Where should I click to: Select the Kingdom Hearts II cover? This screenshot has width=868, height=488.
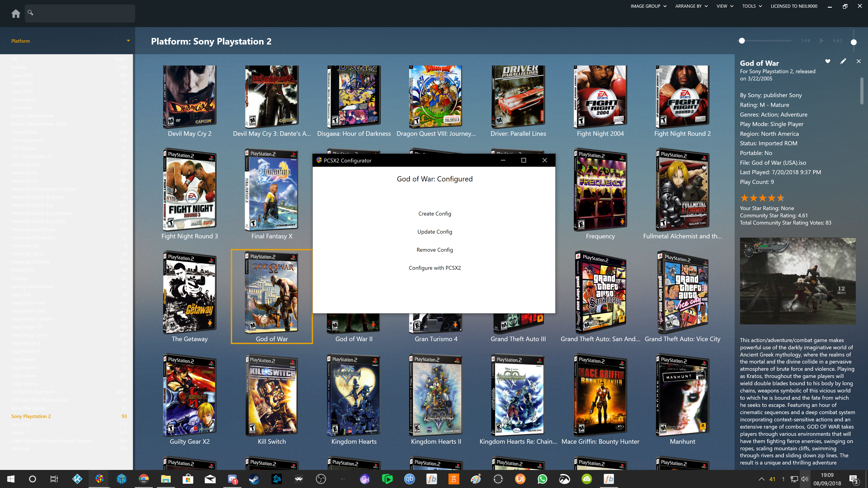tap(436, 395)
